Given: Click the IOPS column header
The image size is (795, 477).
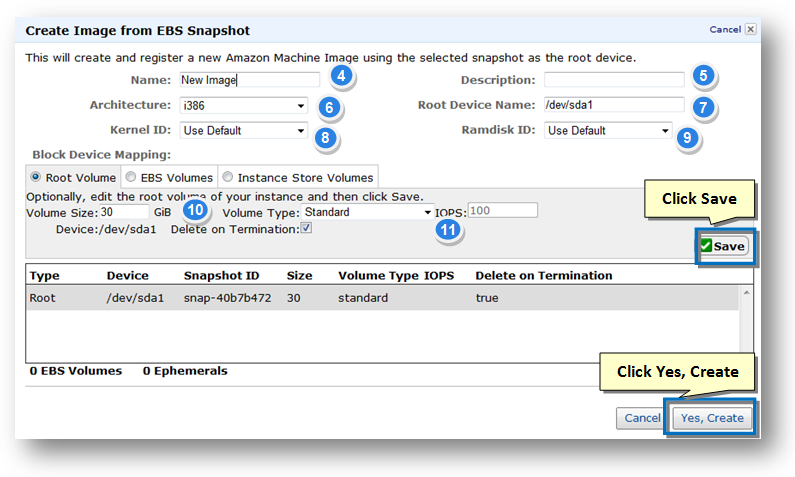Looking at the screenshot, I should click(x=439, y=276).
